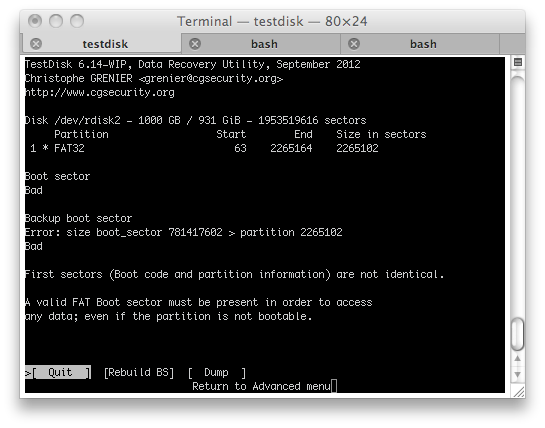The height and width of the screenshot is (428, 545).
Task: Click the Terminal window title text
Action: click(272, 22)
